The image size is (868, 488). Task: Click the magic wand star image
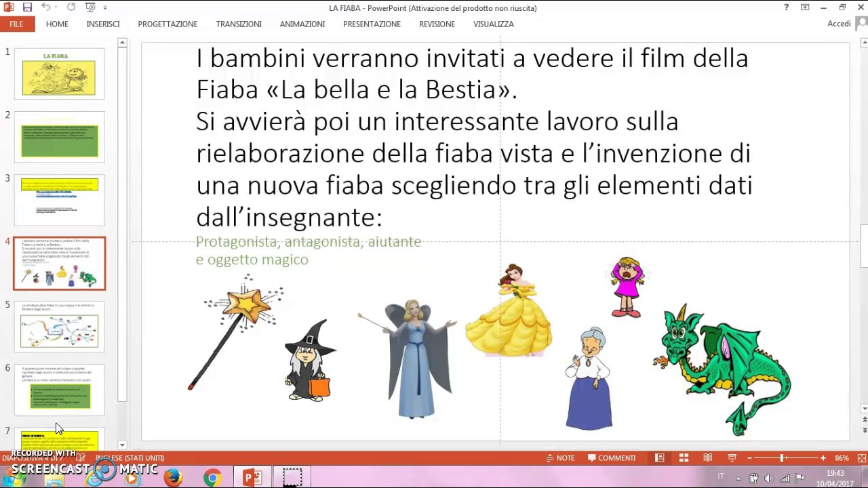point(236,332)
